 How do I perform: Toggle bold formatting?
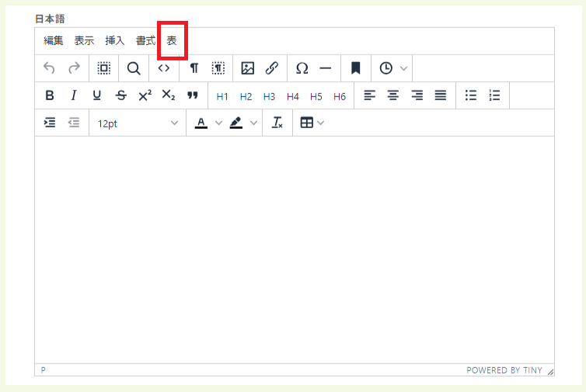click(50, 95)
